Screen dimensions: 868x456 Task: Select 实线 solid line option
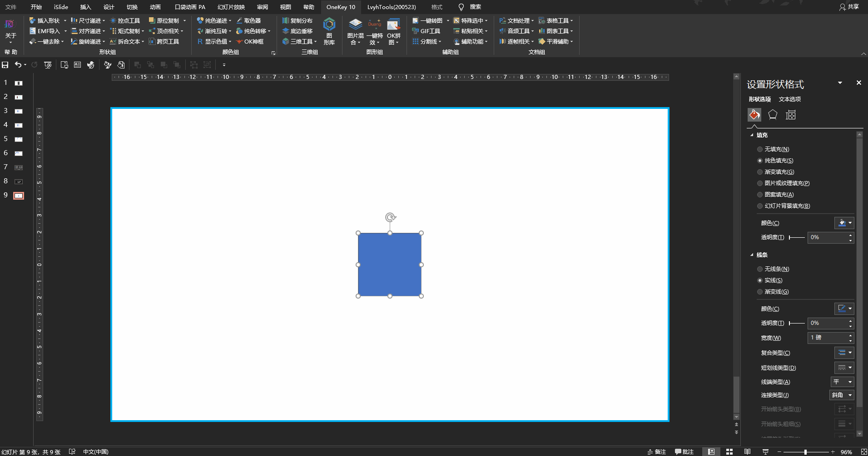pyautogui.click(x=770, y=280)
